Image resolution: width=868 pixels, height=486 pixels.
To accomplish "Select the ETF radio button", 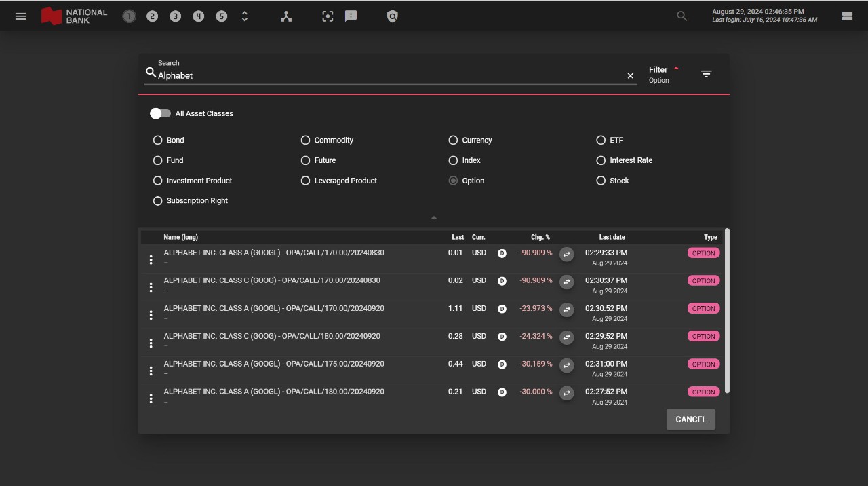I will [x=601, y=140].
